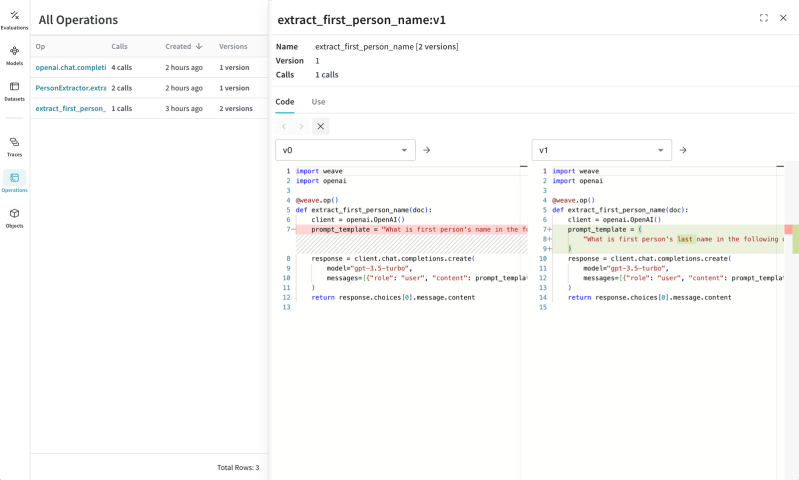Switch to the Use tab
799x480 pixels.
click(318, 101)
